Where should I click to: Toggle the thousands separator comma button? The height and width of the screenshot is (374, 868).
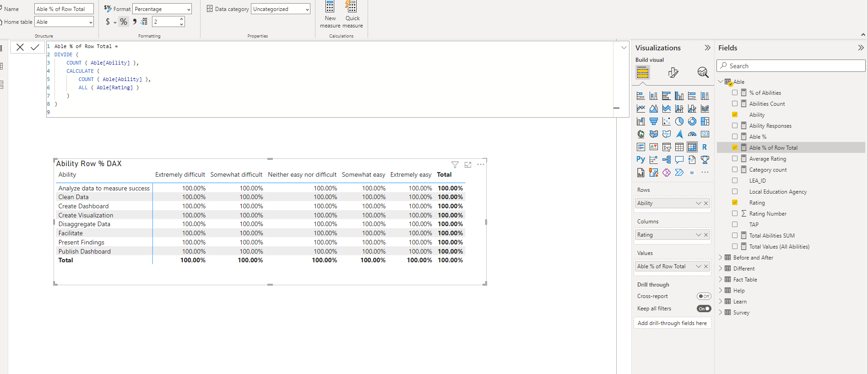point(135,22)
